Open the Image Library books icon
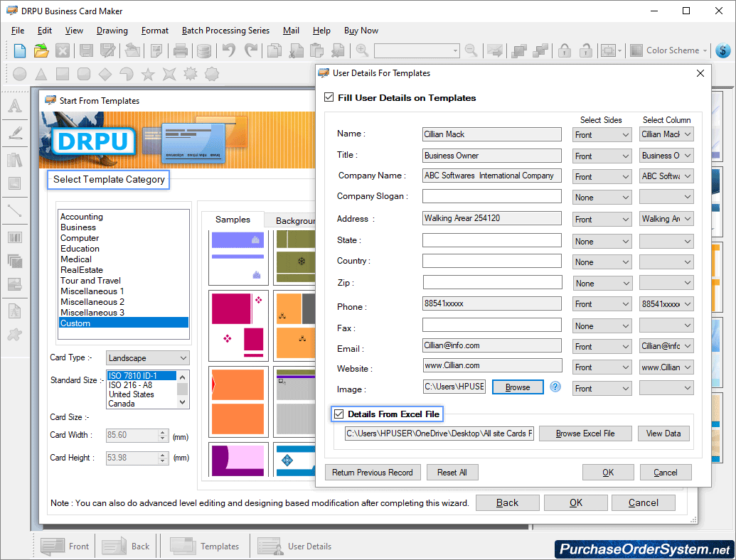The width and height of the screenshot is (736, 560). pyautogui.click(x=15, y=160)
